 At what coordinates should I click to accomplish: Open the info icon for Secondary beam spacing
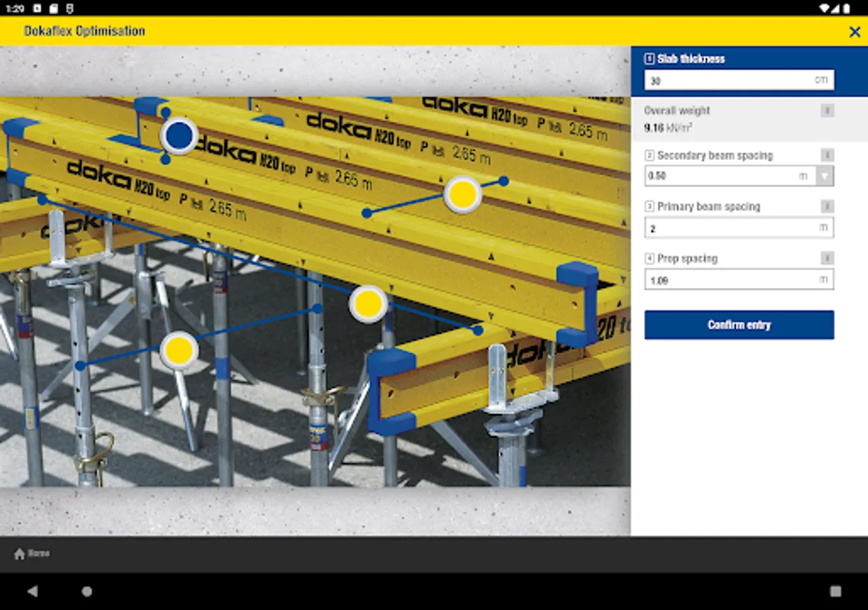coord(827,155)
